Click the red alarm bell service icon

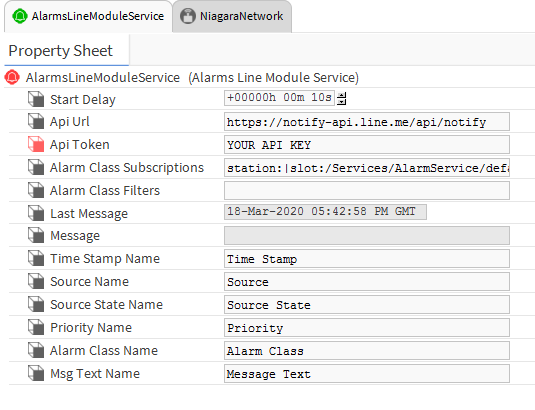tap(12, 77)
